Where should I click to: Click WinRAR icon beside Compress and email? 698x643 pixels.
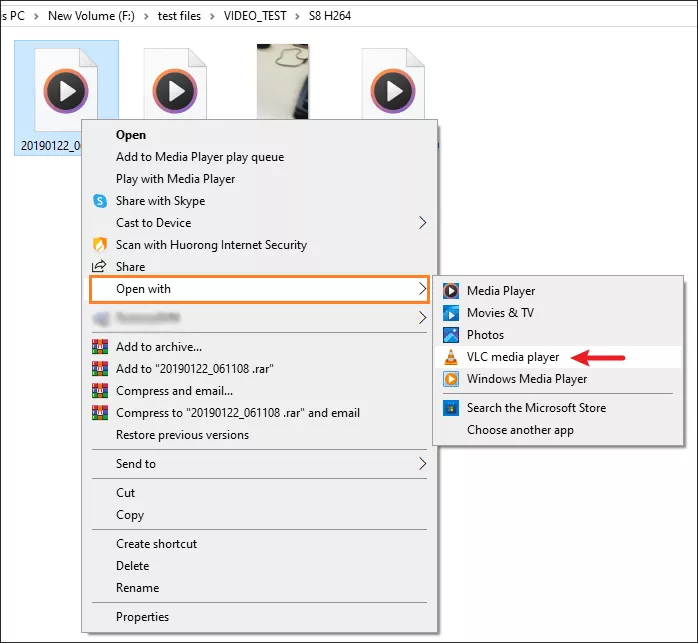100,391
